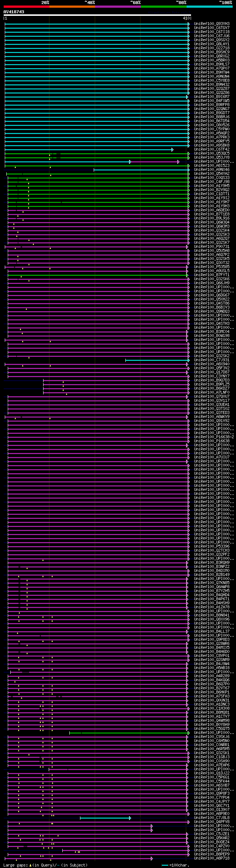This screenshot has width=236, height=868.
Task: Click hit label UniRef100_P53396
Action: pos(212,546)
